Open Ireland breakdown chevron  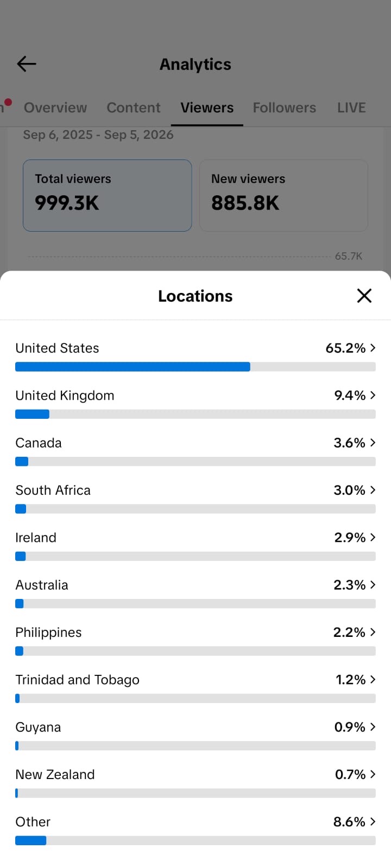point(373,537)
